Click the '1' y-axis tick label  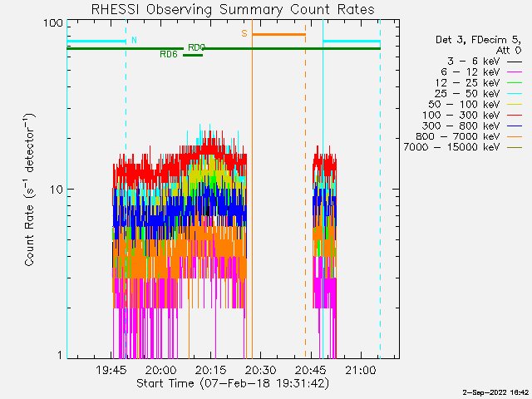(60, 355)
